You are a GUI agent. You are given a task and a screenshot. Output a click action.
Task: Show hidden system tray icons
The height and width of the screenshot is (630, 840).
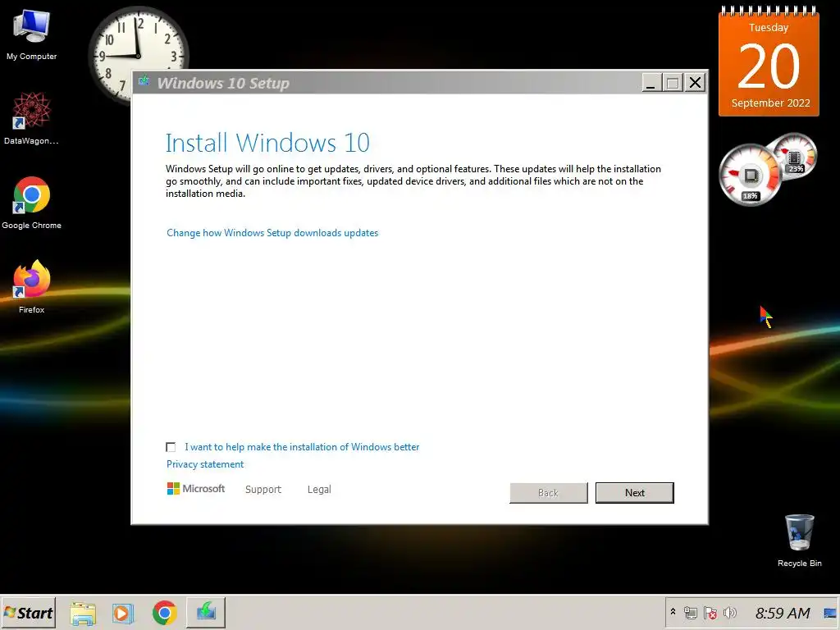(673, 612)
